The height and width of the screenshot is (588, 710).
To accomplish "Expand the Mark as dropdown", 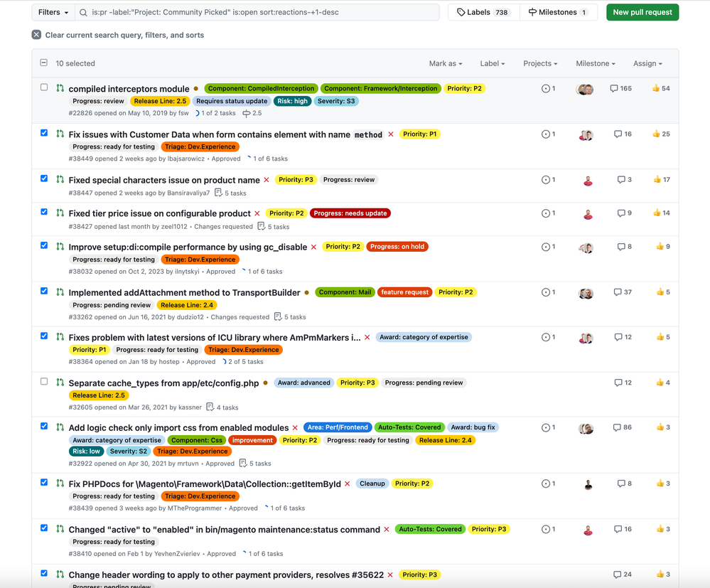I will (446, 63).
